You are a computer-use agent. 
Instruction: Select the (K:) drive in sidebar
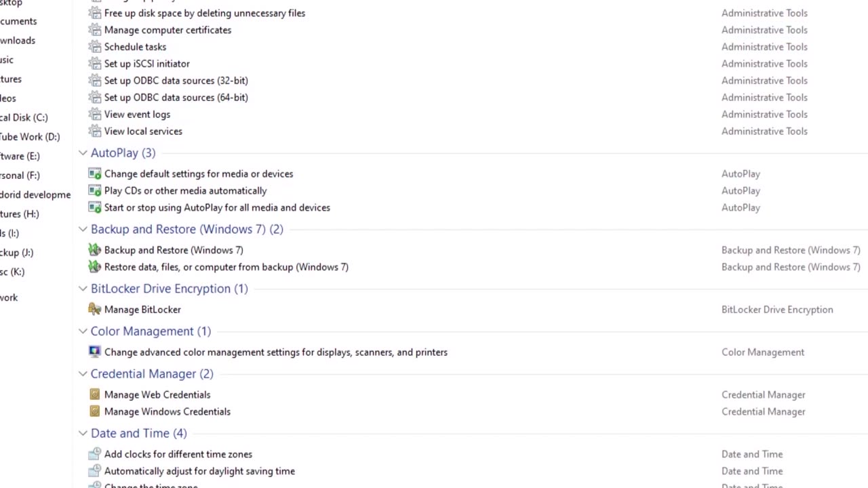click(x=12, y=272)
